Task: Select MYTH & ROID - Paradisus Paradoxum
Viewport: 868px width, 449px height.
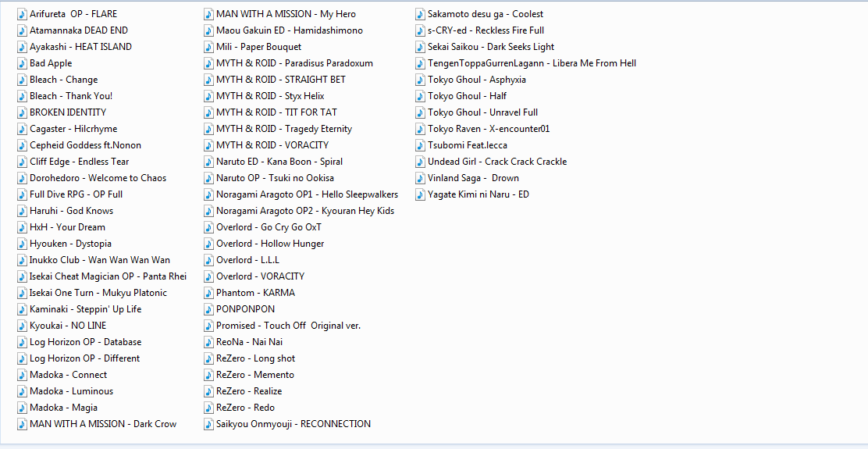Action: [x=294, y=63]
